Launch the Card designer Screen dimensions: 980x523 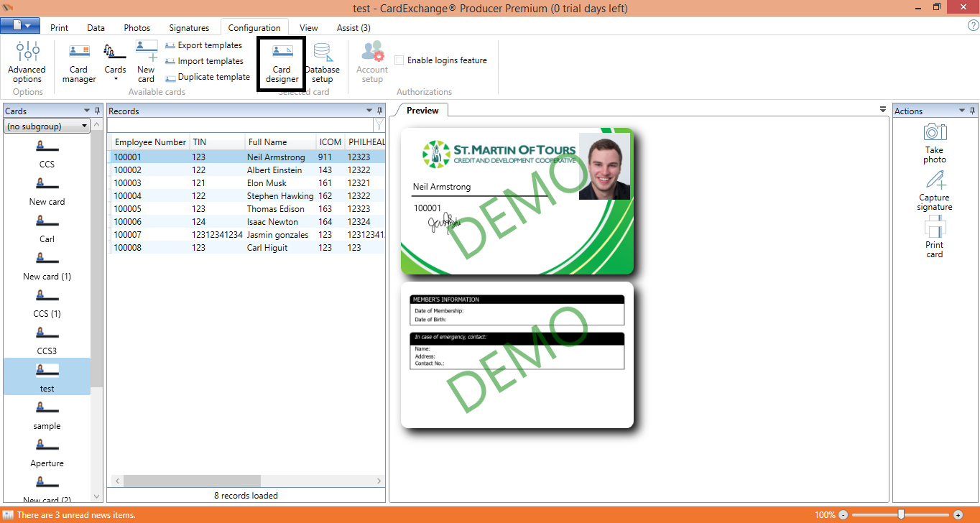click(282, 63)
